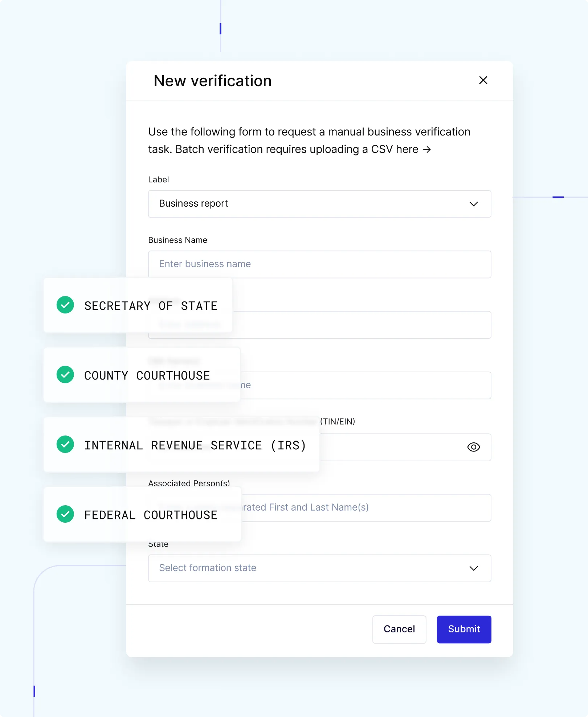
Task: Select the Business report label option
Action: [193, 204]
